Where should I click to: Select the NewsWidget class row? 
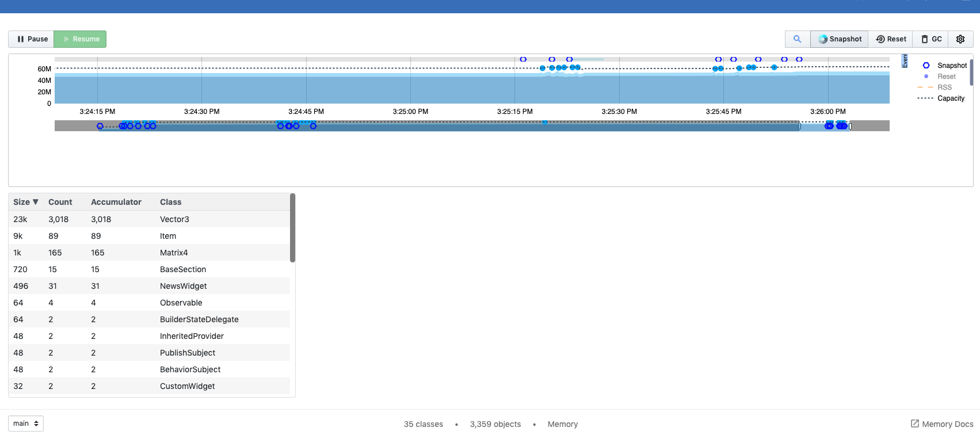tap(149, 286)
